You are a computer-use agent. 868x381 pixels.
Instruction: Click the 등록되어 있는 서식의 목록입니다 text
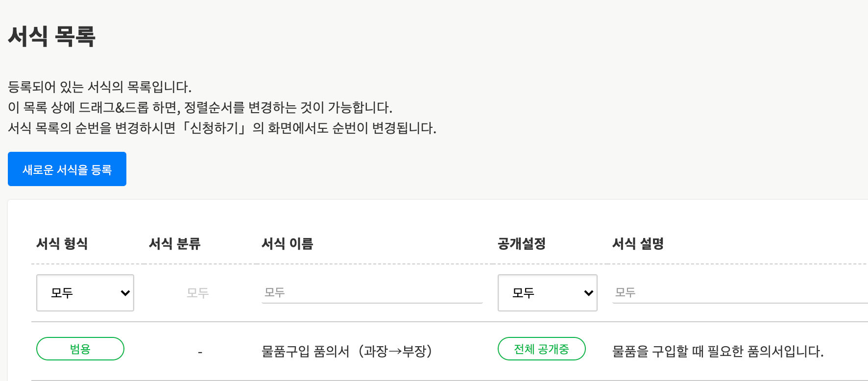[100, 87]
